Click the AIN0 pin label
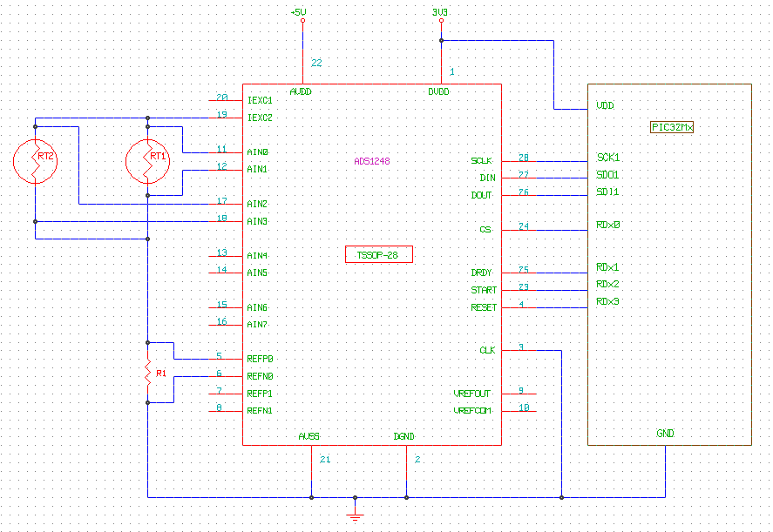This screenshot has width=773, height=532. pos(257,152)
